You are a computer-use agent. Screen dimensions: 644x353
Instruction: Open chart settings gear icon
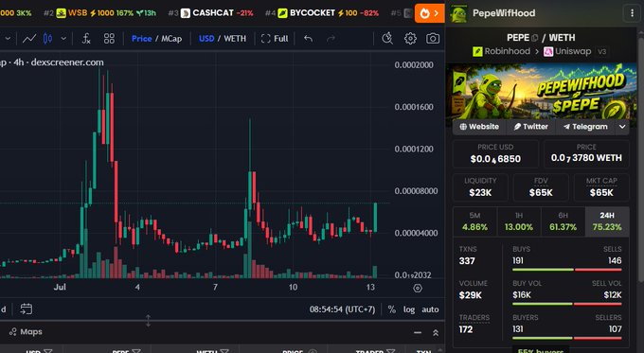coord(410,39)
